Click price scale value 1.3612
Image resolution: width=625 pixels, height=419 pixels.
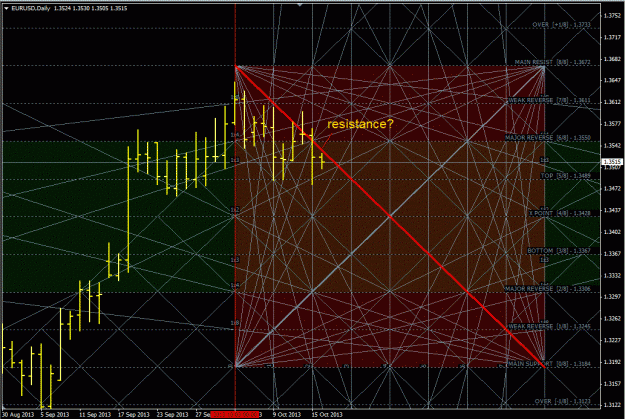point(612,102)
